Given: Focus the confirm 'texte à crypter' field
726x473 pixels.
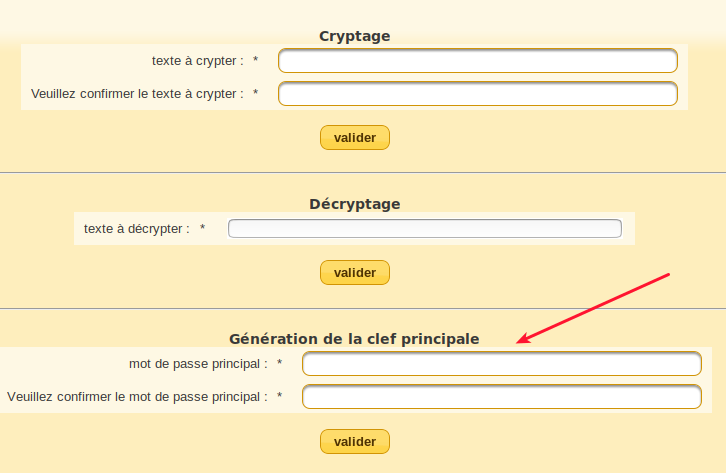Looking at the screenshot, I should tap(477, 94).
